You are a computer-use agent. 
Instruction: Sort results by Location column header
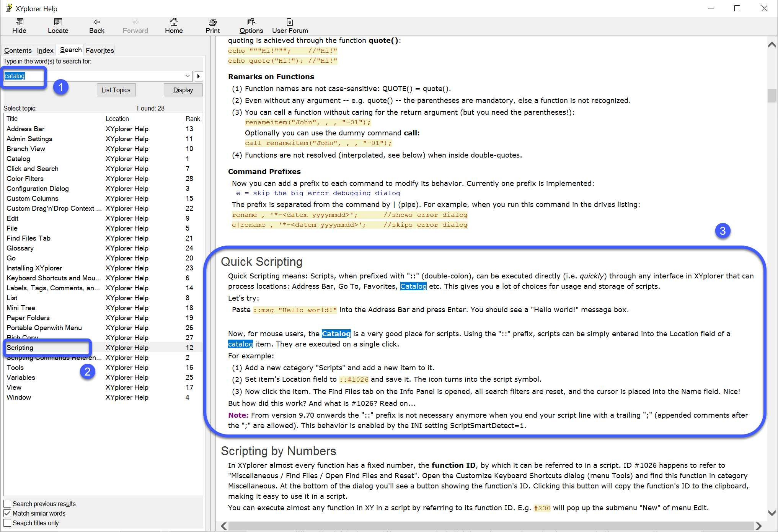(143, 119)
